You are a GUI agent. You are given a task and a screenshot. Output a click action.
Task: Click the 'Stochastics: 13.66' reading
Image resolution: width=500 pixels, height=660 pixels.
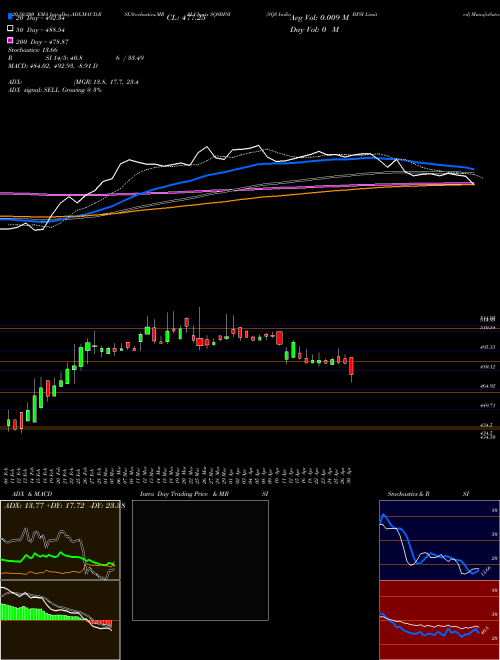tap(33, 50)
